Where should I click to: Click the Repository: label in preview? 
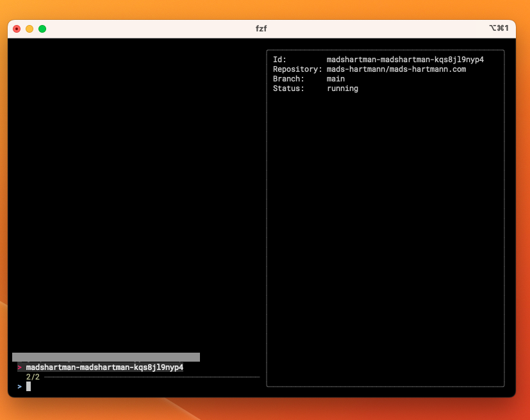click(297, 69)
